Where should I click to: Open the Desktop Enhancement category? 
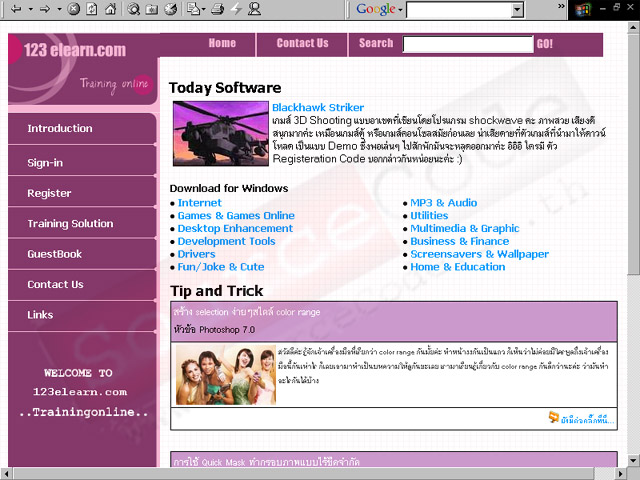pyautogui.click(x=235, y=229)
